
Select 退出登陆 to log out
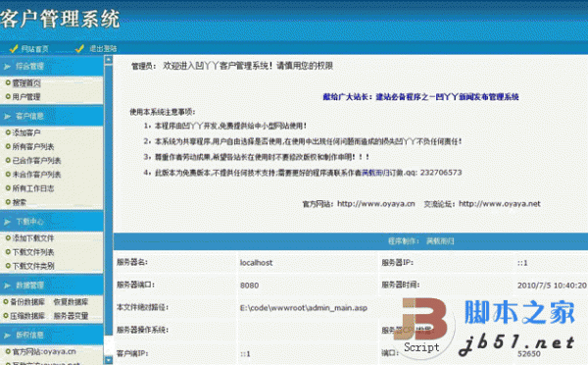[103, 49]
